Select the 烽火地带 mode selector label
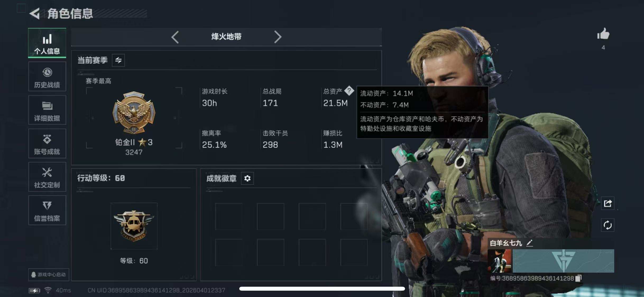The height and width of the screenshot is (297, 644). [x=226, y=37]
